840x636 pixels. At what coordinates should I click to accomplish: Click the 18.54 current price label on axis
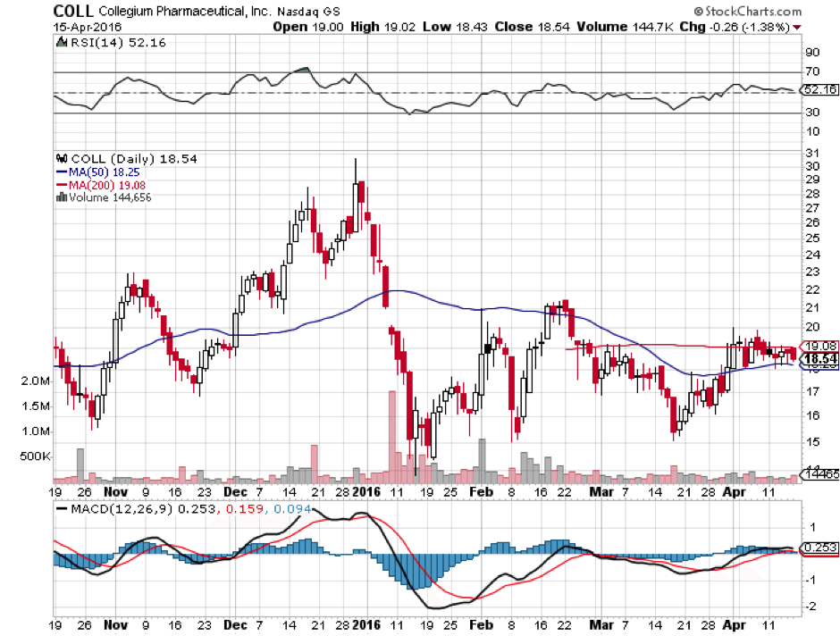click(819, 357)
